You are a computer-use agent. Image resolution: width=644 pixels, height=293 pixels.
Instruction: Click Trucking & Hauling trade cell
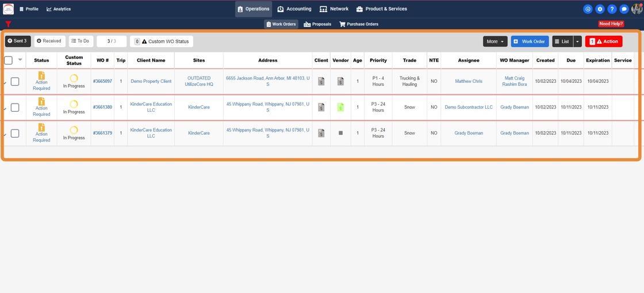(409, 81)
